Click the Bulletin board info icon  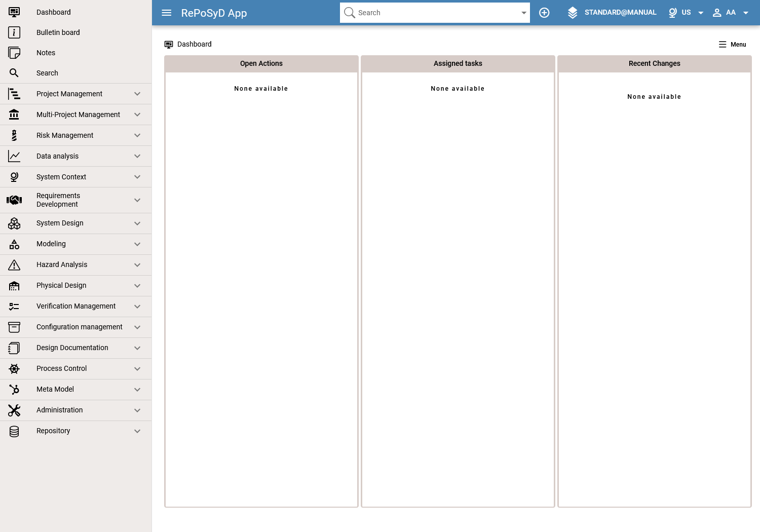coord(14,32)
